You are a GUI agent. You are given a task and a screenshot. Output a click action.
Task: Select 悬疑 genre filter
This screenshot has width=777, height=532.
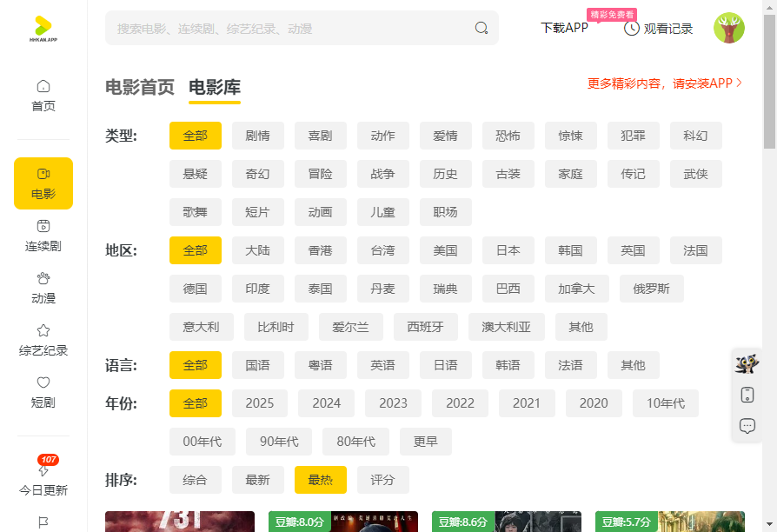(x=196, y=174)
